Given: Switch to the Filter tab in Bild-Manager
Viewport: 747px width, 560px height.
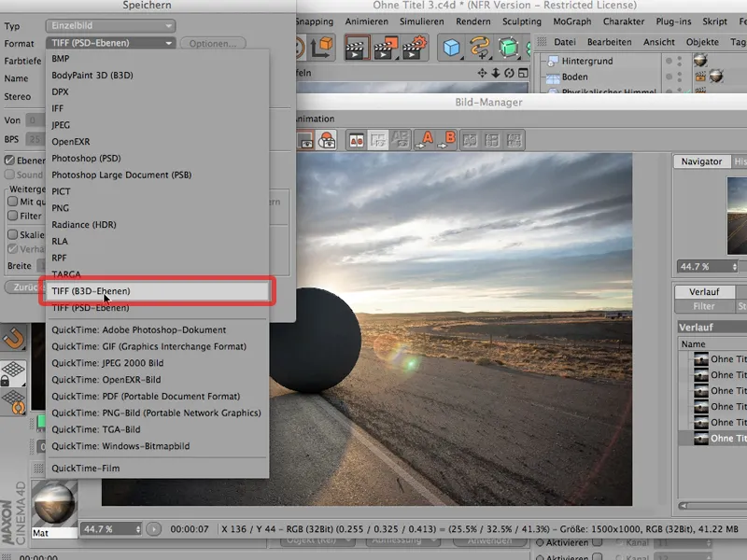Looking at the screenshot, I should pos(704,306).
